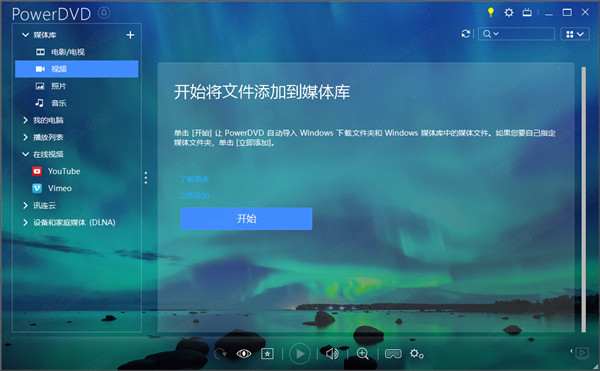Click the 了解更多 link
Viewport: 600px width, 371px height.
[x=194, y=179]
